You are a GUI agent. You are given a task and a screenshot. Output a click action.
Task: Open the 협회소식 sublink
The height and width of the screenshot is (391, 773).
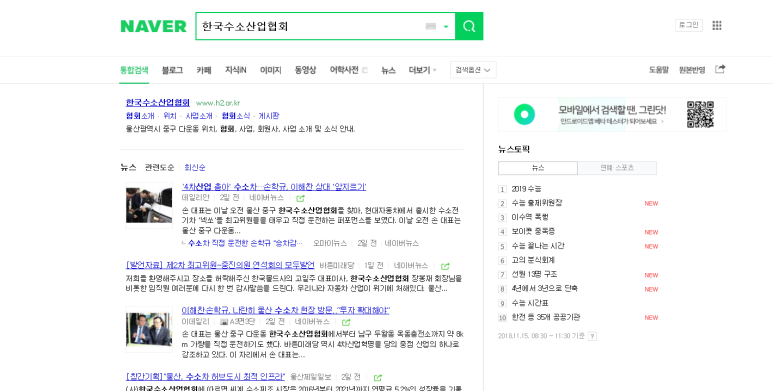click(236, 116)
